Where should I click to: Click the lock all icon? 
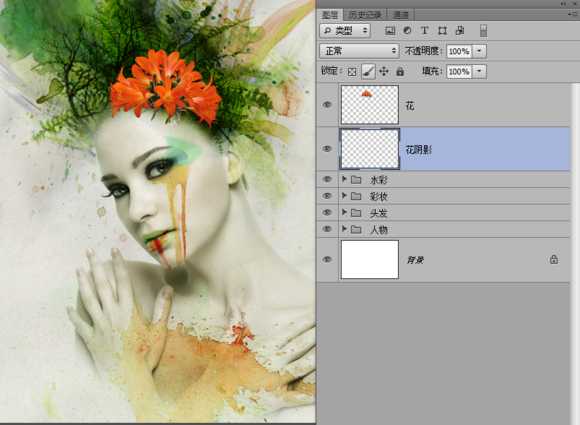pyautogui.click(x=400, y=71)
